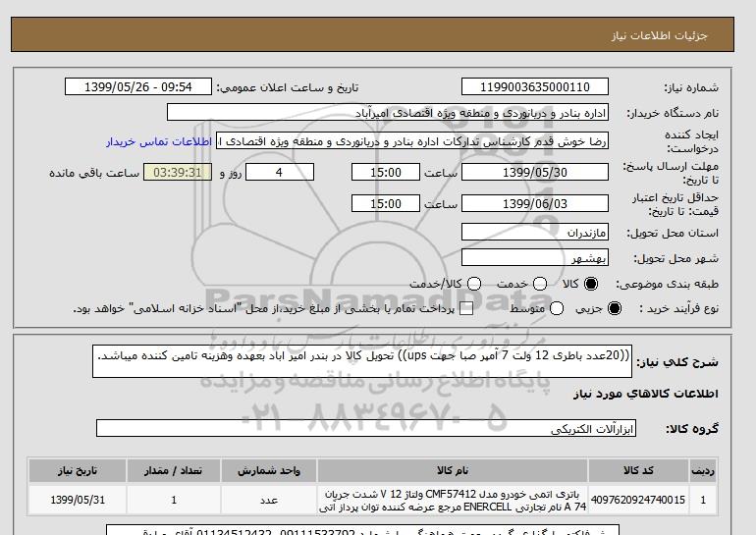Click the general need description text box
The image size is (756, 535).
[362, 361]
